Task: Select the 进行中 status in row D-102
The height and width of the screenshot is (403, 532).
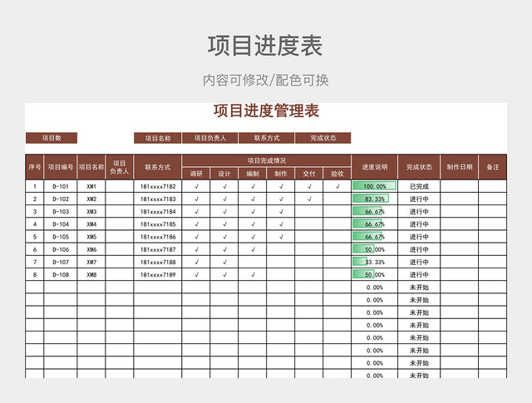Action: 419,199
